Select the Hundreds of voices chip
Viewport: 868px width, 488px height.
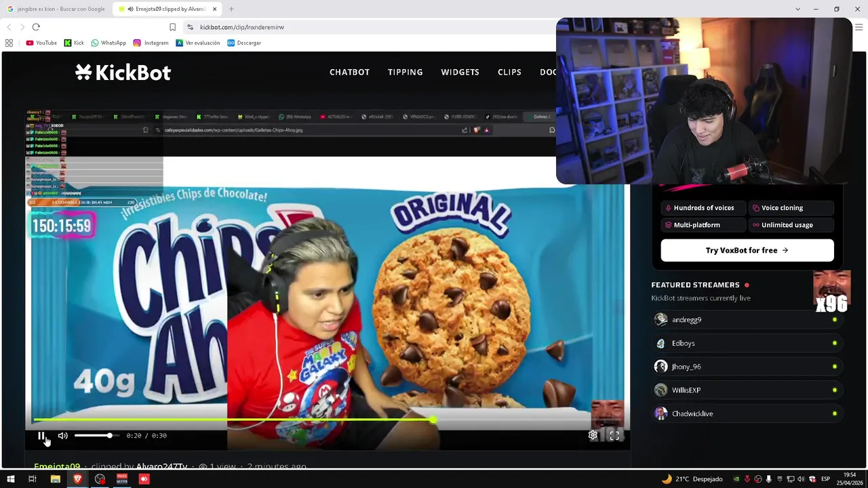pos(703,208)
